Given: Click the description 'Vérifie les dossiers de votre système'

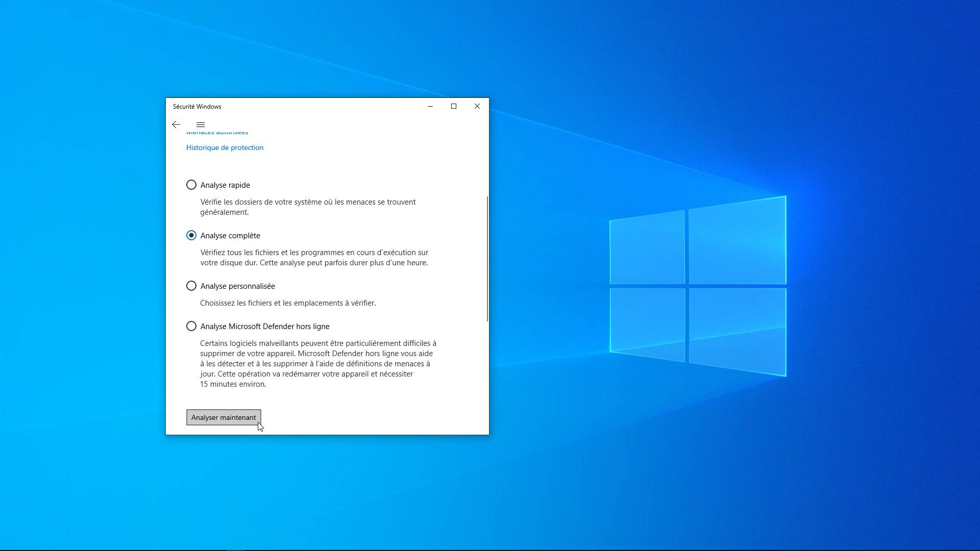Looking at the screenshot, I should coord(308,207).
